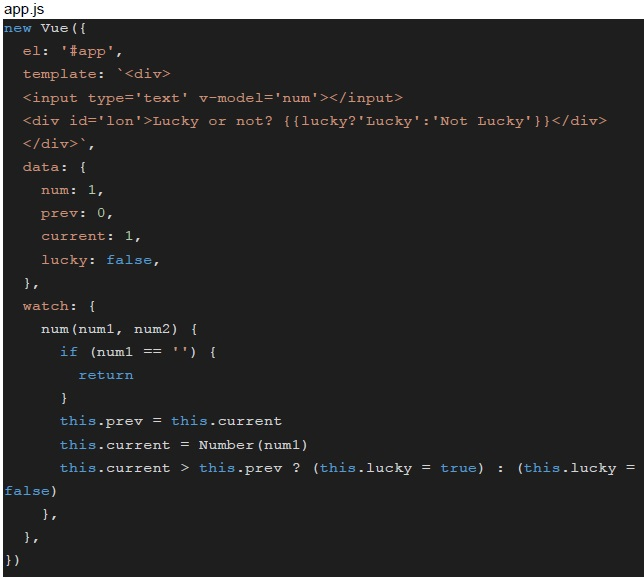Viewport: 644px width, 579px height.
Task: Click the "if (num1 == '') {" line
Action: pyautogui.click(x=138, y=352)
